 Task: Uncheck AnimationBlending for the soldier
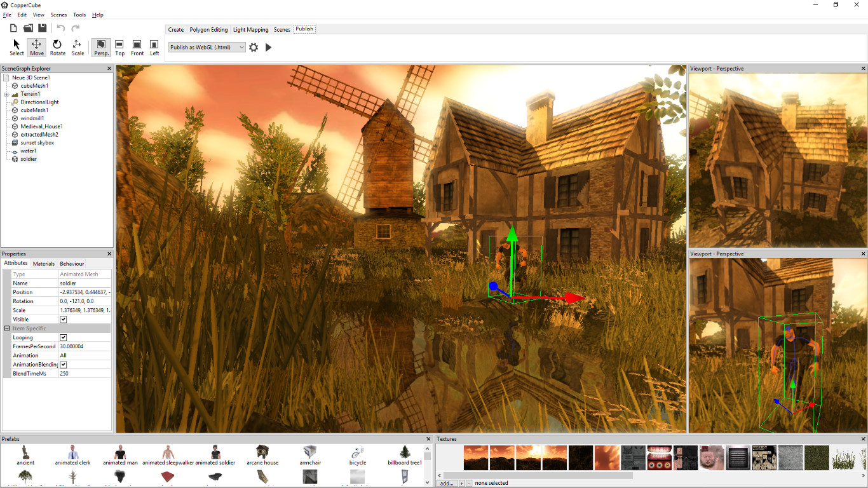(x=63, y=364)
